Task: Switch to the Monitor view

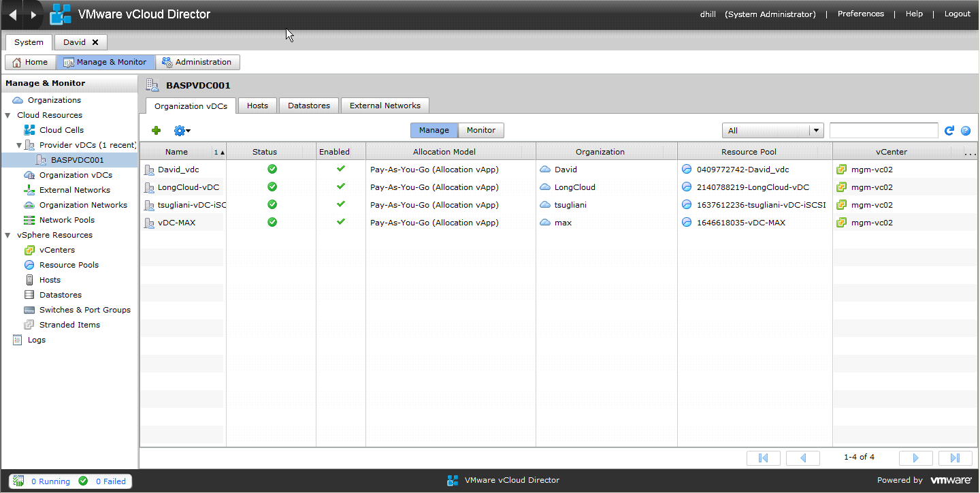Action: (481, 130)
